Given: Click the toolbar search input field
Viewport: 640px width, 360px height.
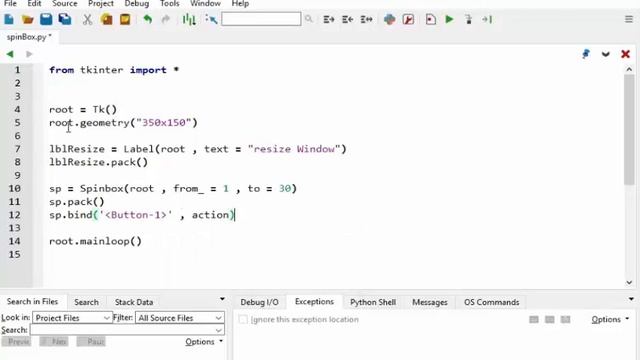Looking at the screenshot, I should tap(261, 19).
